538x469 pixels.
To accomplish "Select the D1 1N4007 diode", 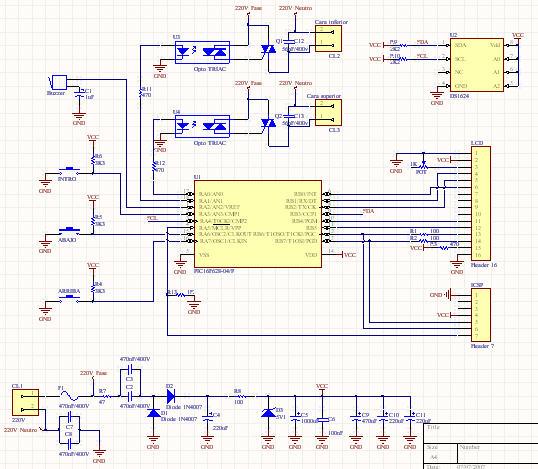I will (x=153, y=413).
